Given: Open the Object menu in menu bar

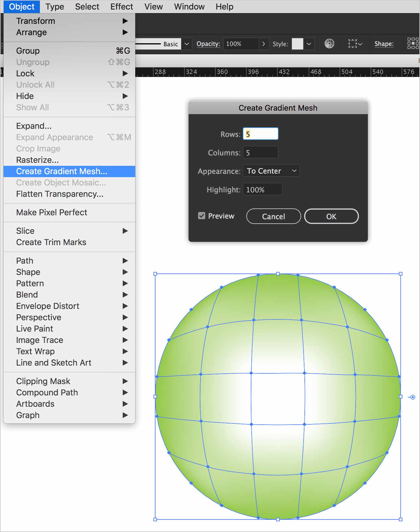Looking at the screenshot, I should 22,6.
